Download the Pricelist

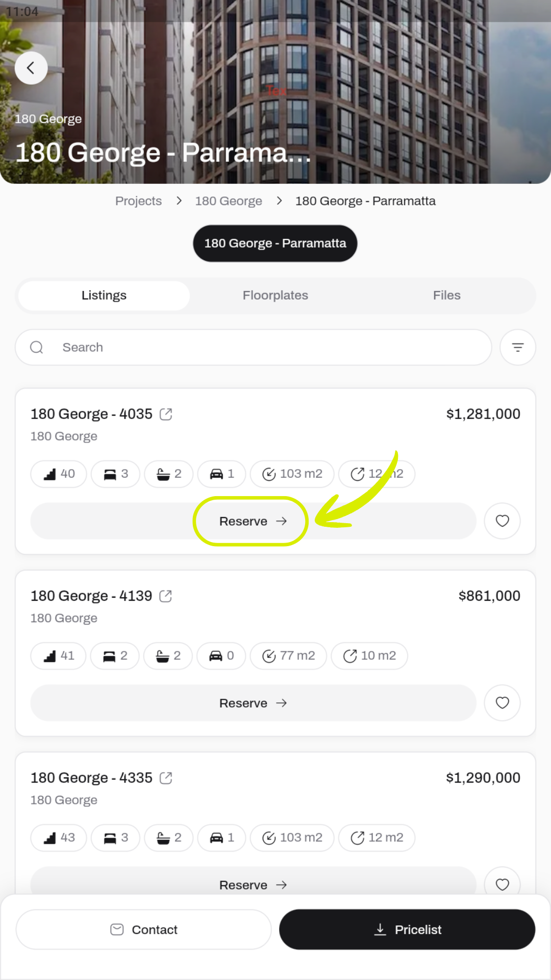pos(407,929)
